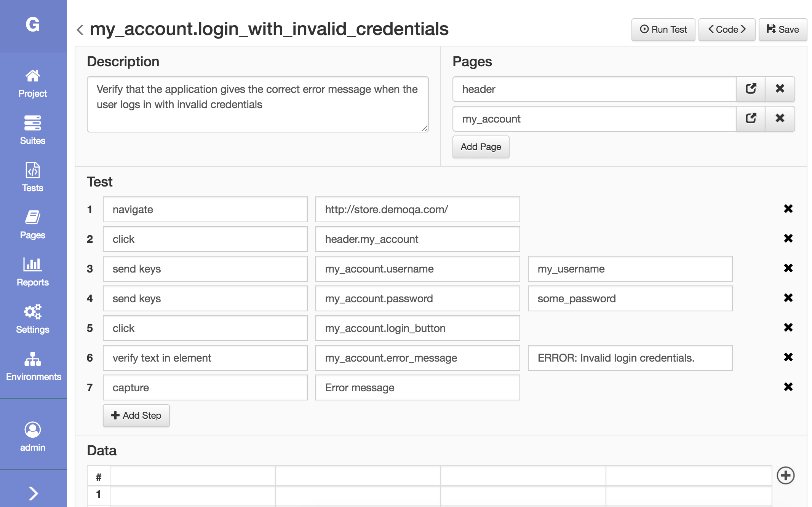This screenshot has height=507, width=812.
Task: Click the Add Page button
Action: tap(481, 147)
